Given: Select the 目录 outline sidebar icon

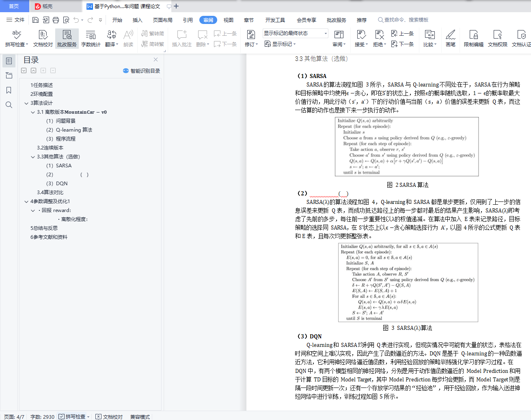Looking at the screenshot, I should 9,61.
